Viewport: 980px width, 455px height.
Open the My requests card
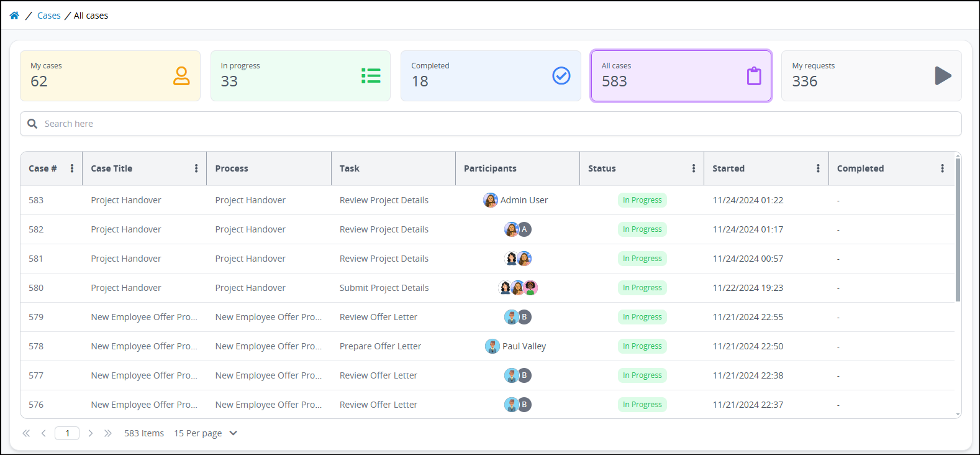pyautogui.click(x=871, y=76)
